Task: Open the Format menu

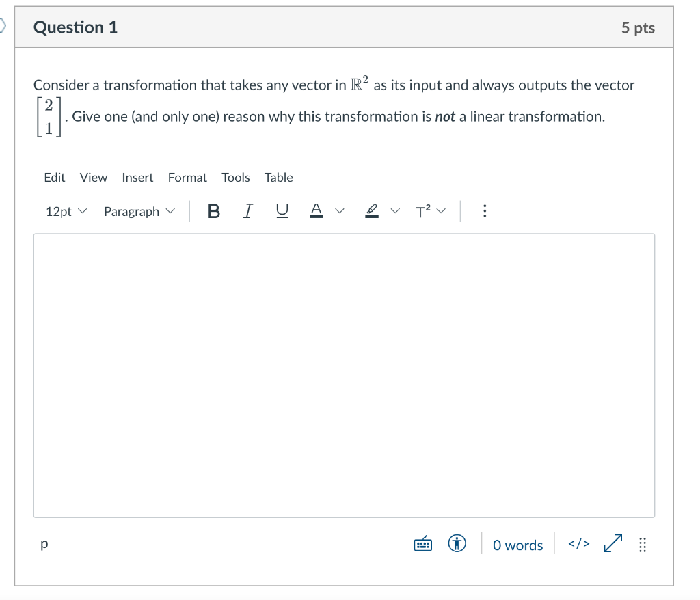Action: 187,178
